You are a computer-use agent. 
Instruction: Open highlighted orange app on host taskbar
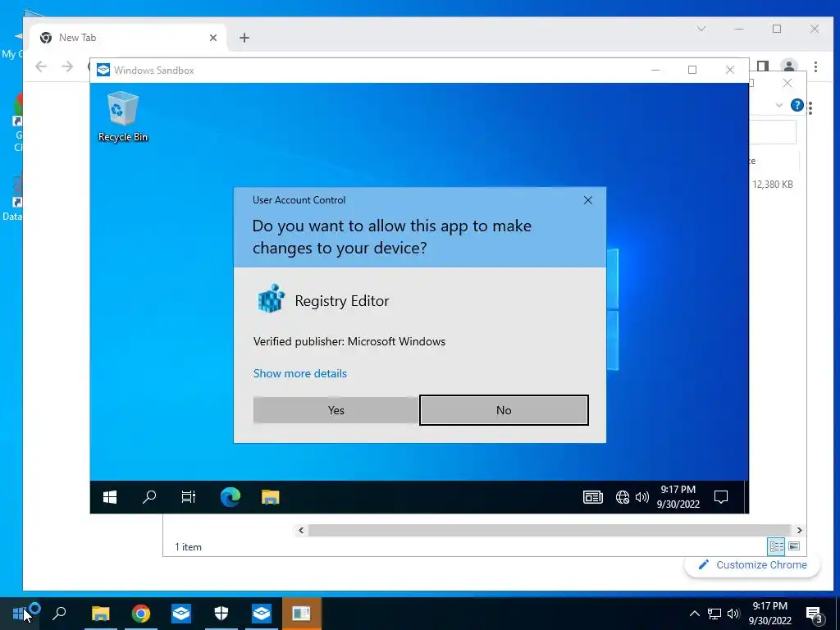[x=302, y=614]
